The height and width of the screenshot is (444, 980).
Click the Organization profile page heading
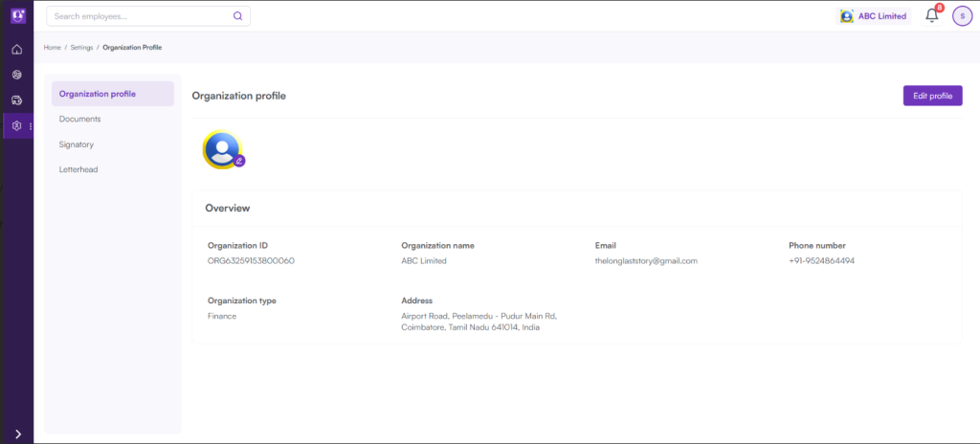pos(238,96)
